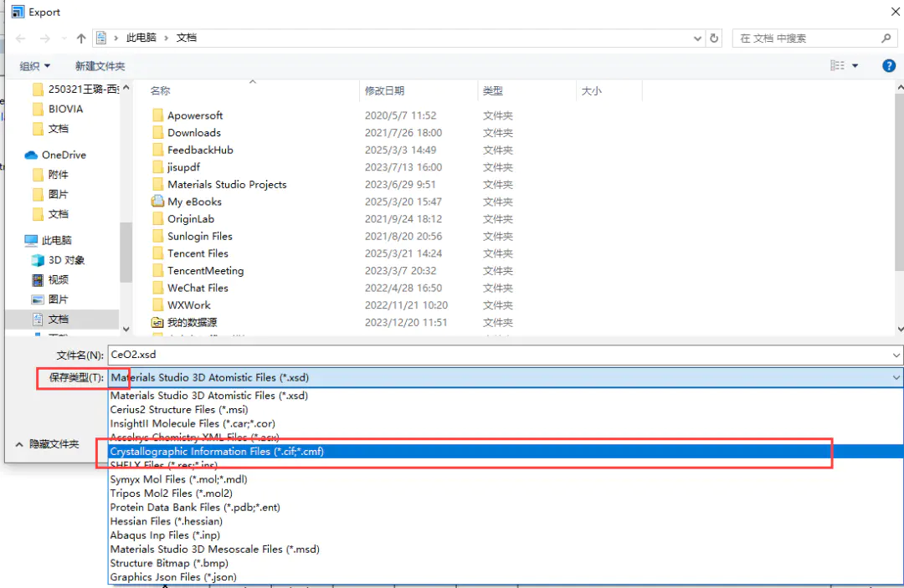Click the navigation pane scroll down arrow
The height and width of the screenshot is (588, 904).
click(x=126, y=329)
